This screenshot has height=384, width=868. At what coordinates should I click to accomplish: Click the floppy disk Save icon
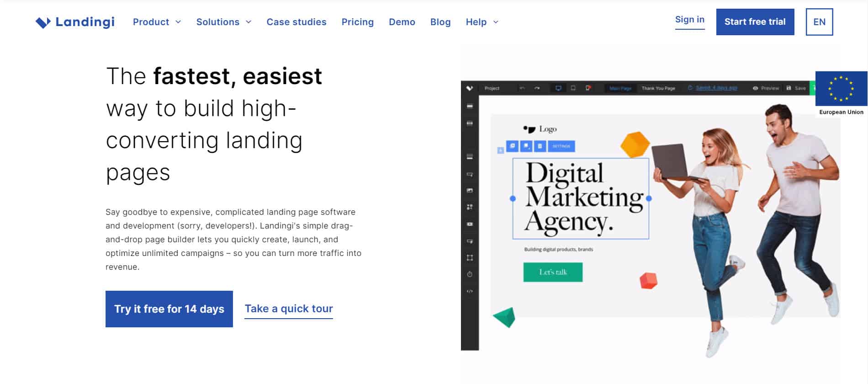coord(789,88)
